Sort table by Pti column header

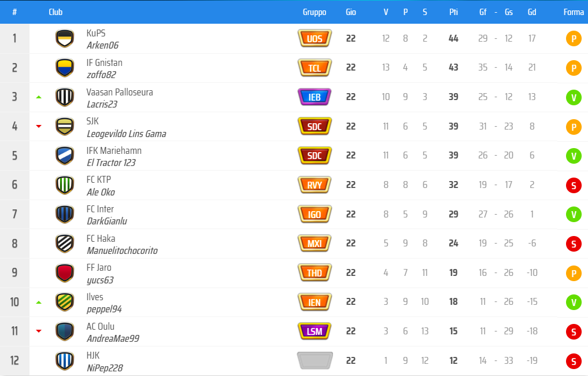click(453, 12)
